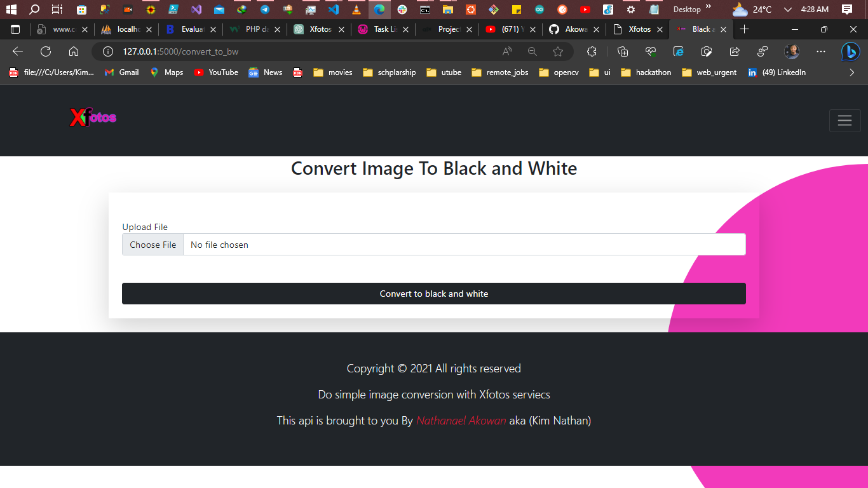Screen dimensions: 868x488
Task: Launch VLC media player from taskbar
Action: point(356,10)
